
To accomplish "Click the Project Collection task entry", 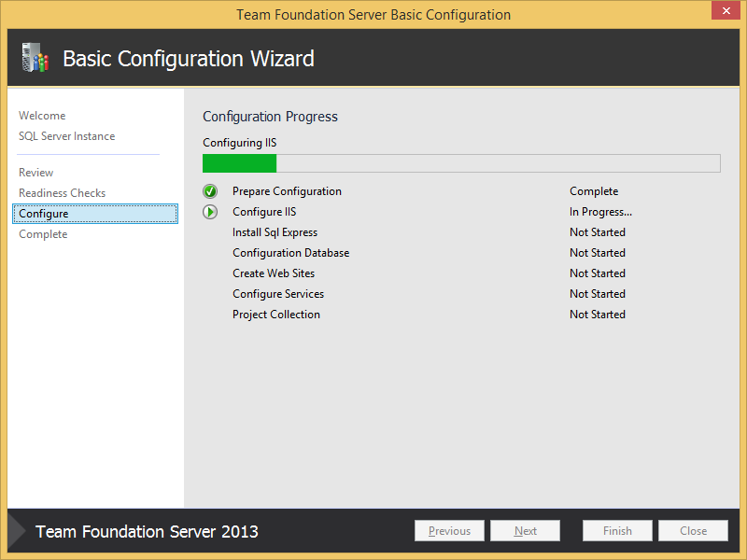I will pos(276,315).
